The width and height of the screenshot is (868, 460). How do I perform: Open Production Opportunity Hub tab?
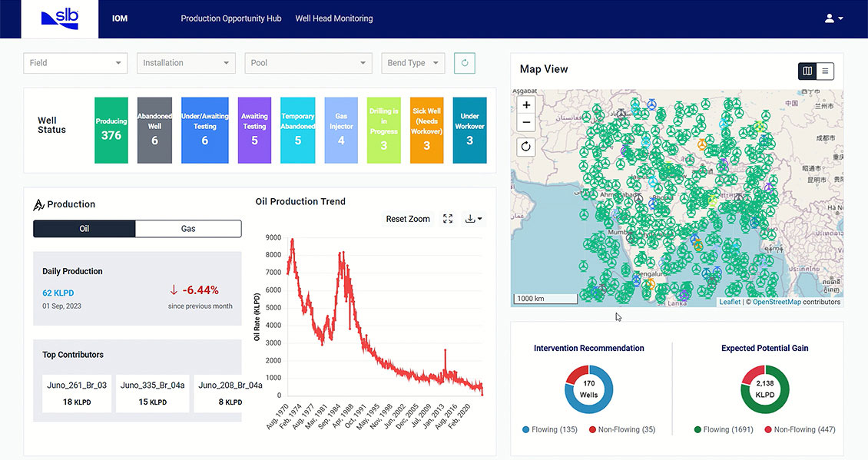coord(231,18)
